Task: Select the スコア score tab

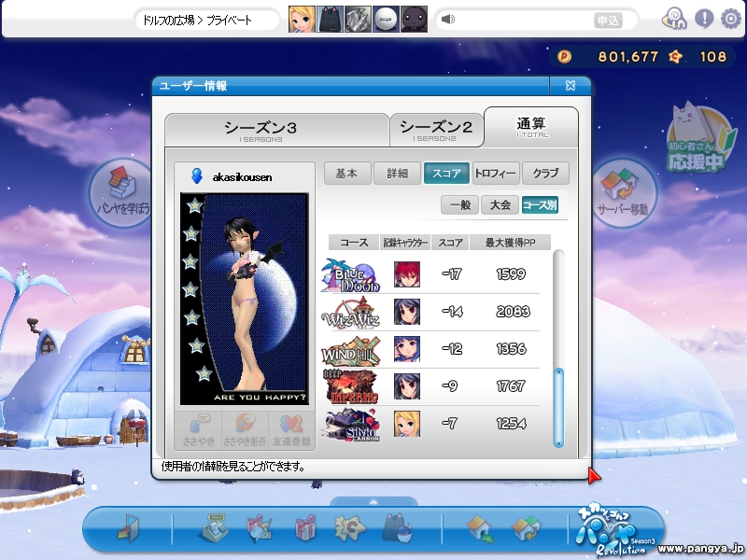Action: point(446,174)
